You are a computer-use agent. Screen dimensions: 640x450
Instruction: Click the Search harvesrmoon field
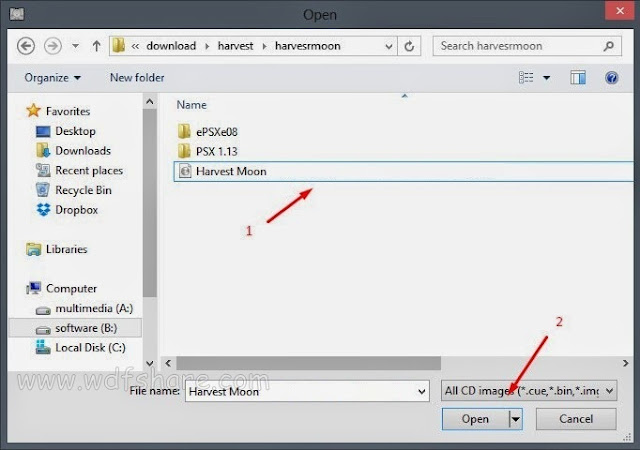[x=527, y=46]
